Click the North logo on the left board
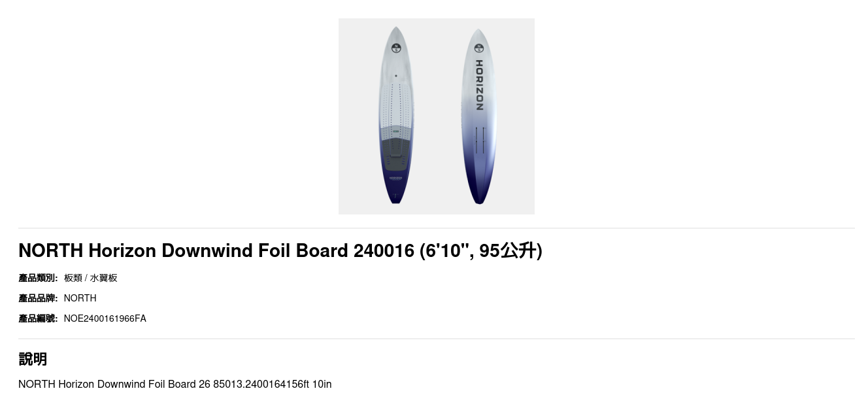 [395, 48]
